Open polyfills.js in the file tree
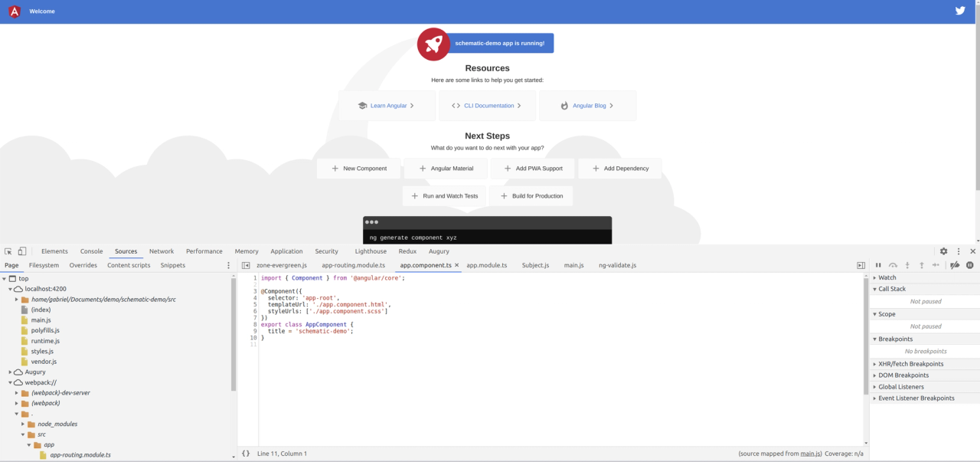980x462 pixels. click(45, 330)
